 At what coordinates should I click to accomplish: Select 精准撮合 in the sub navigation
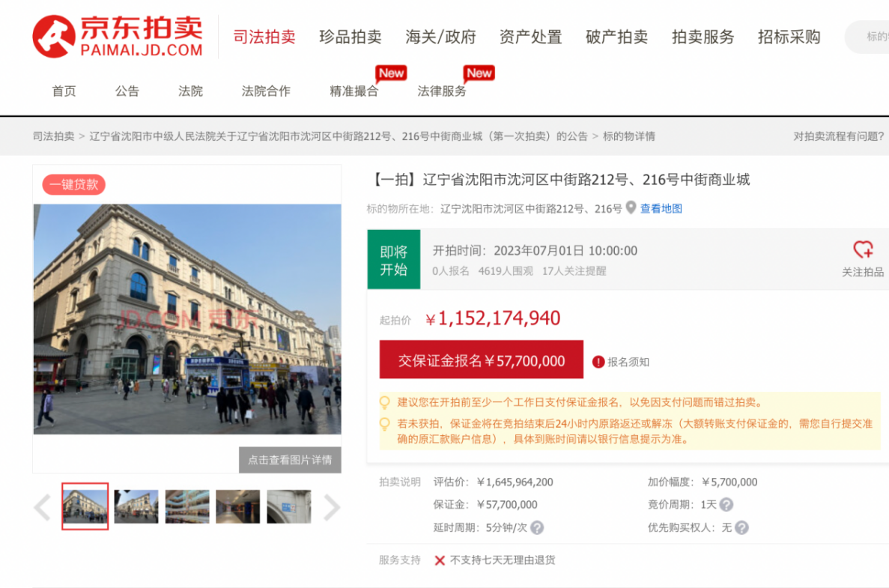click(354, 91)
